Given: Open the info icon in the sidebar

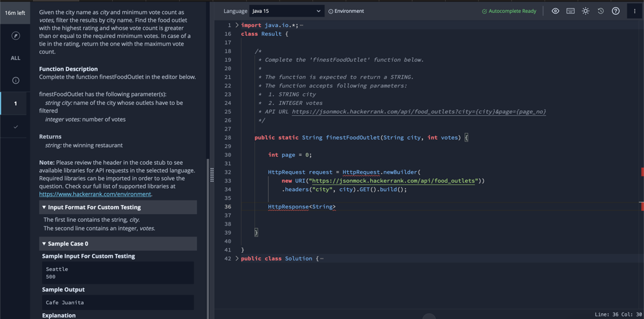Looking at the screenshot, I should 15,80.
